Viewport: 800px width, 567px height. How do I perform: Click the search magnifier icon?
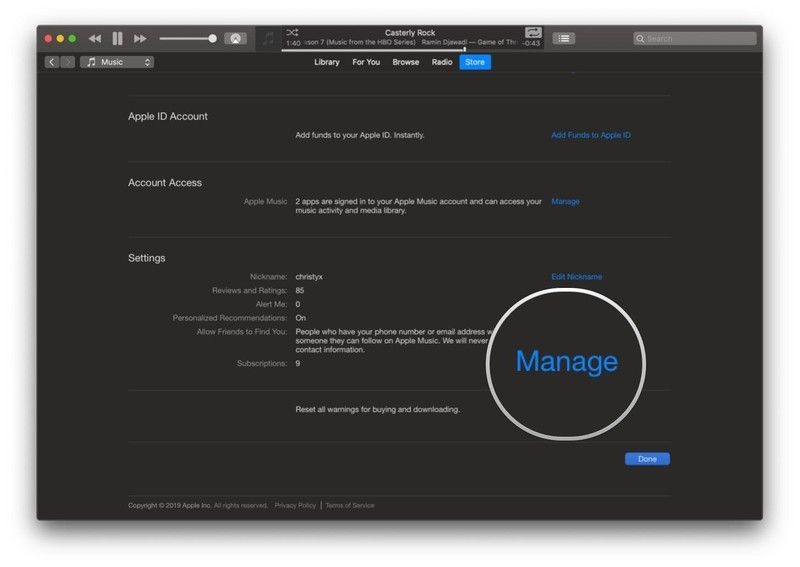pyautogui.click(x=640, y=39)
